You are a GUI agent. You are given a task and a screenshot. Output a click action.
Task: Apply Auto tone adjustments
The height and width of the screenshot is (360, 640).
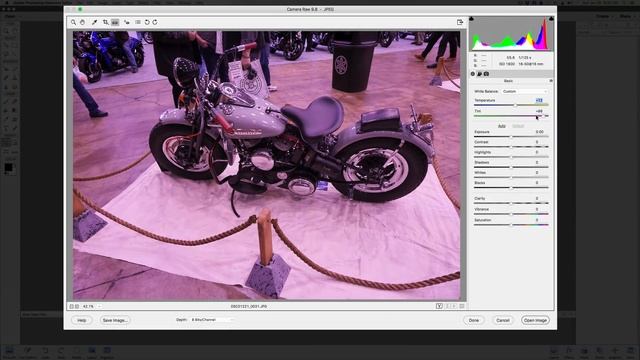[x=502, y=126]
